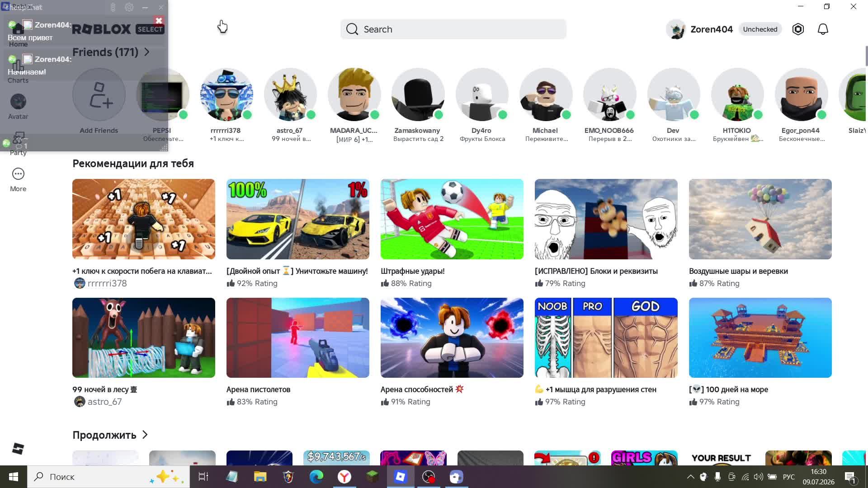Open game +1 ключ к скорости побега thumbnail

pyautogui.click(x=144, y=219)
